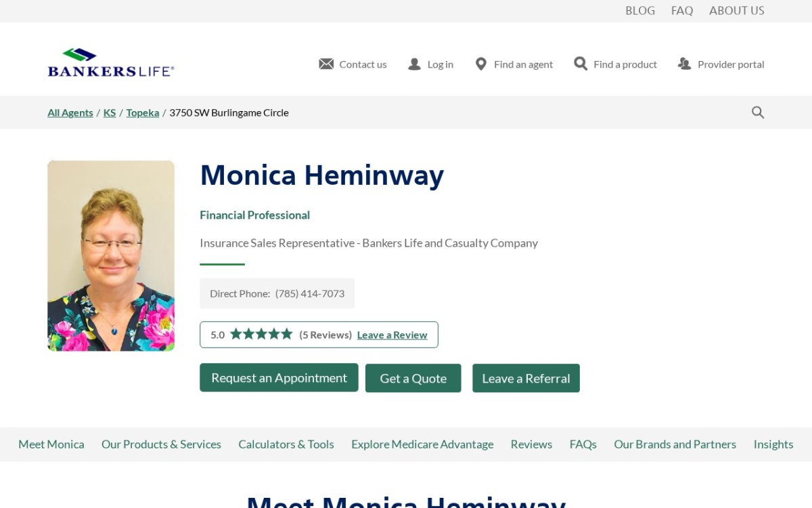
Task: Click the Contact us text link
Action: tap(363, 64)
